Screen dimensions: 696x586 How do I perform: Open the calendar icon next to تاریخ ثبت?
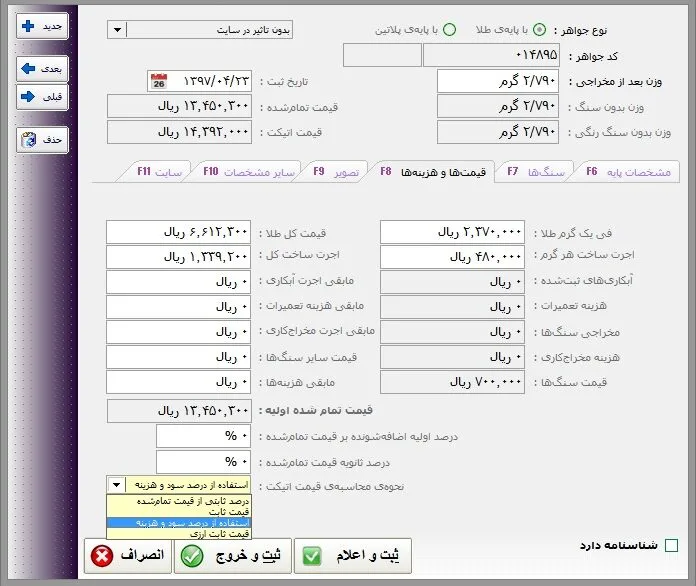pos(159,82)
